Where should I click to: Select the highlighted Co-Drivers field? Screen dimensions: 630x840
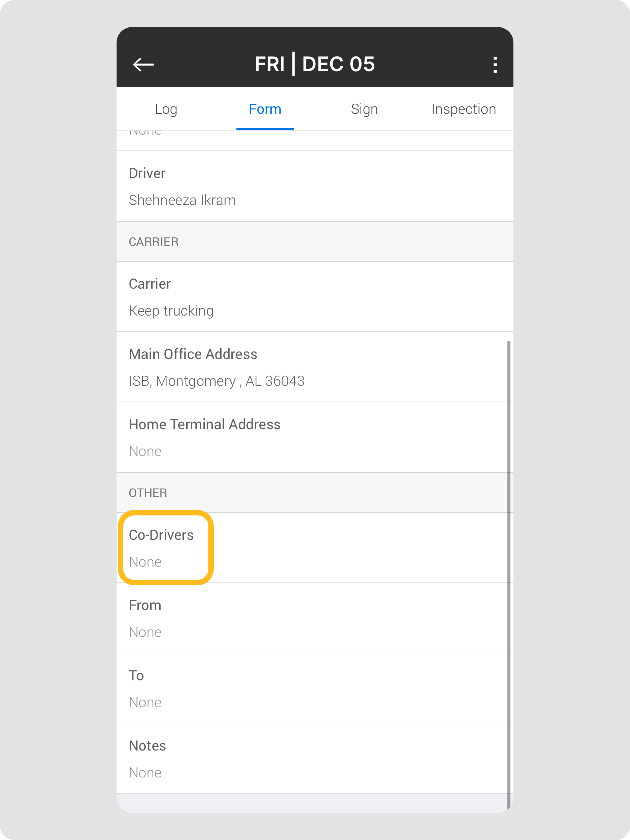pos(165,547)
